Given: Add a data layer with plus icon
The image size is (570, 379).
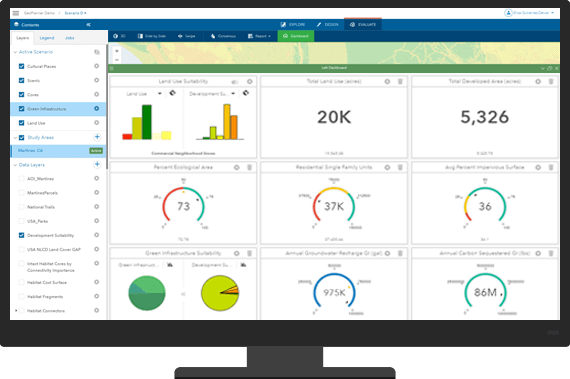Looking at the screenshot, I should (x=97, y=165).
